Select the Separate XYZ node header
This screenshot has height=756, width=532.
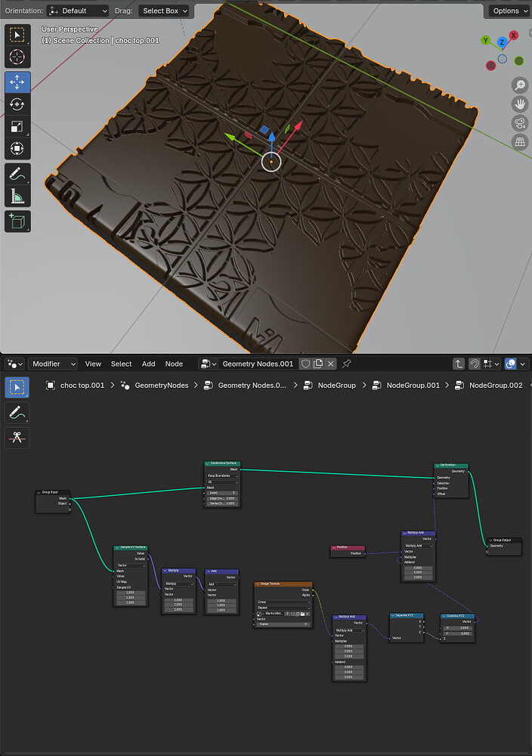coord(407,615)
